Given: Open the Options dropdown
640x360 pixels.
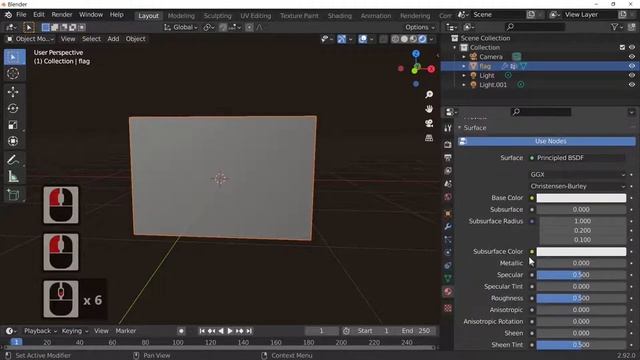Looking at the screenshot, I should click(420, 27).
